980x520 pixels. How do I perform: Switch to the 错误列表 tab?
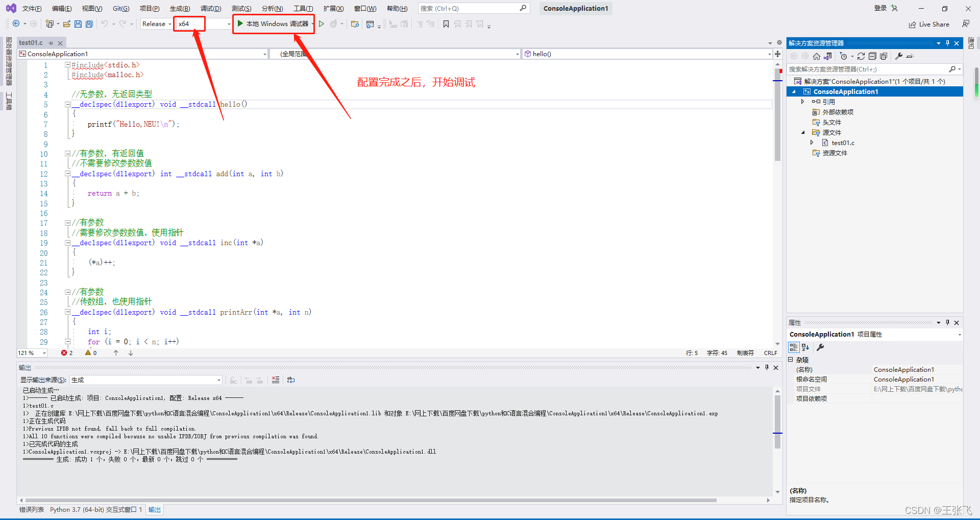(31, 509)
